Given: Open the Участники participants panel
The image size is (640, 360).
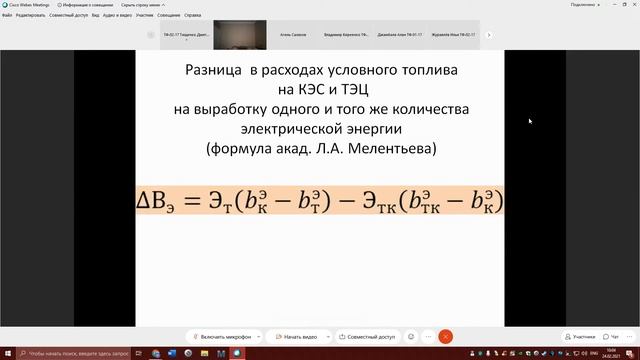Looking at the screenshot, I should (580, 337).
